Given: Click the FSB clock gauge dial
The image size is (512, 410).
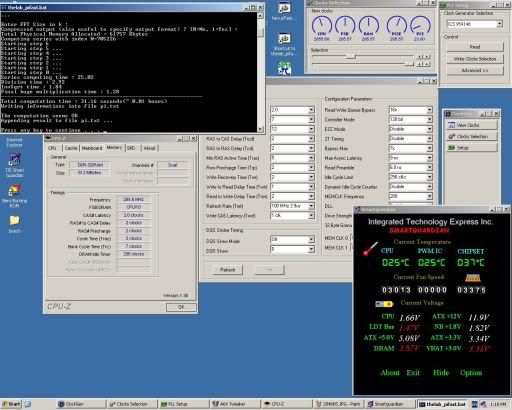Looking at the screenshot, I should coord(345,26).
